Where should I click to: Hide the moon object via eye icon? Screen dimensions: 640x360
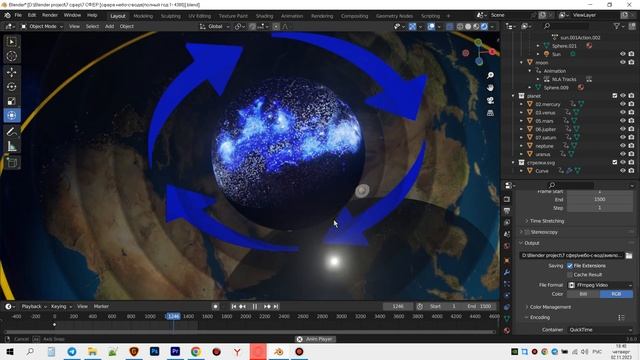(x=622, y=62)
